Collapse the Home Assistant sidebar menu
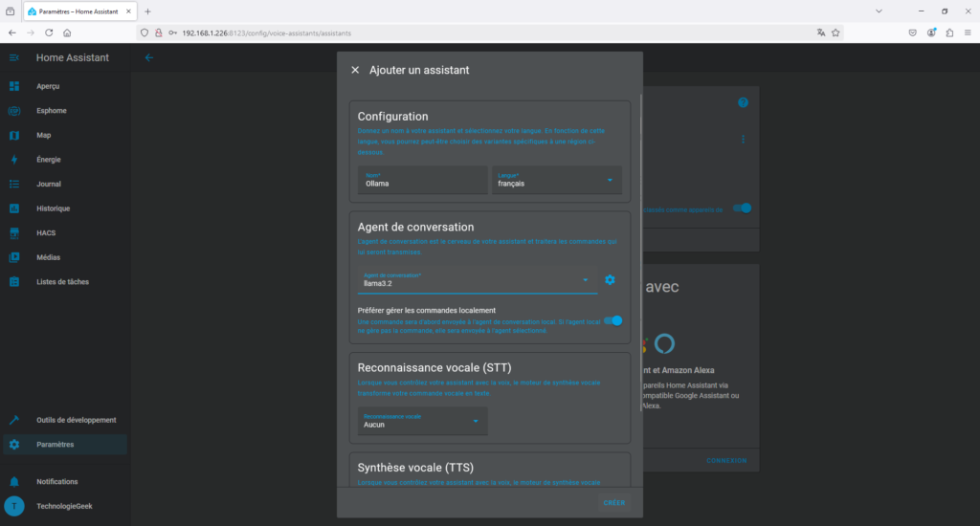Screen dimensions: 980x526 14,57
